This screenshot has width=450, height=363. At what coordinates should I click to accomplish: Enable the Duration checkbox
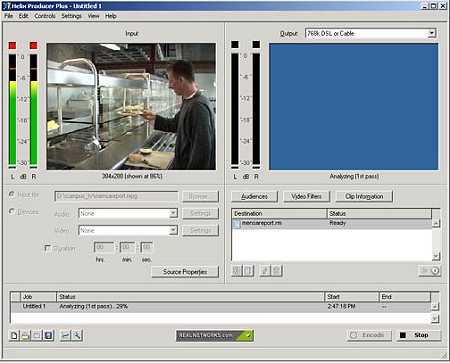(47, 248)
